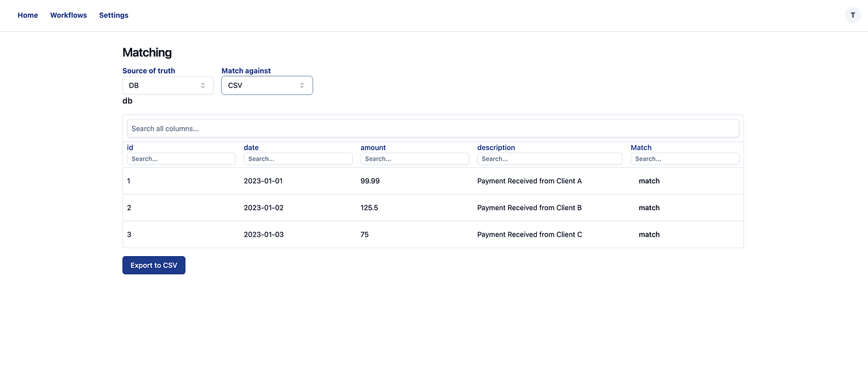Click the Match against label
Screen dimensions: 868x390
click(246, 71)
